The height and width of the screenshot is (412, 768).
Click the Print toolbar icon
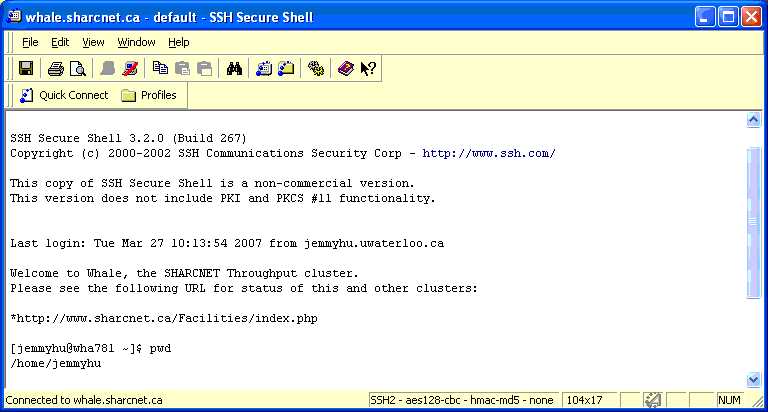pos(56,69)
